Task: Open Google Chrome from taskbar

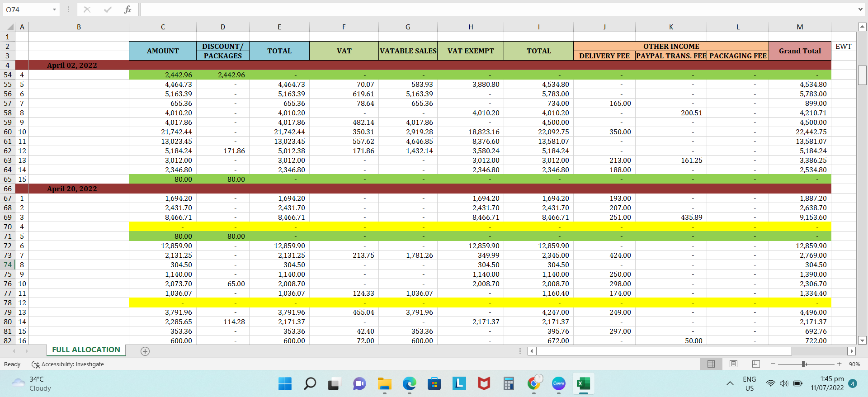Action: (x=534, y=384)
